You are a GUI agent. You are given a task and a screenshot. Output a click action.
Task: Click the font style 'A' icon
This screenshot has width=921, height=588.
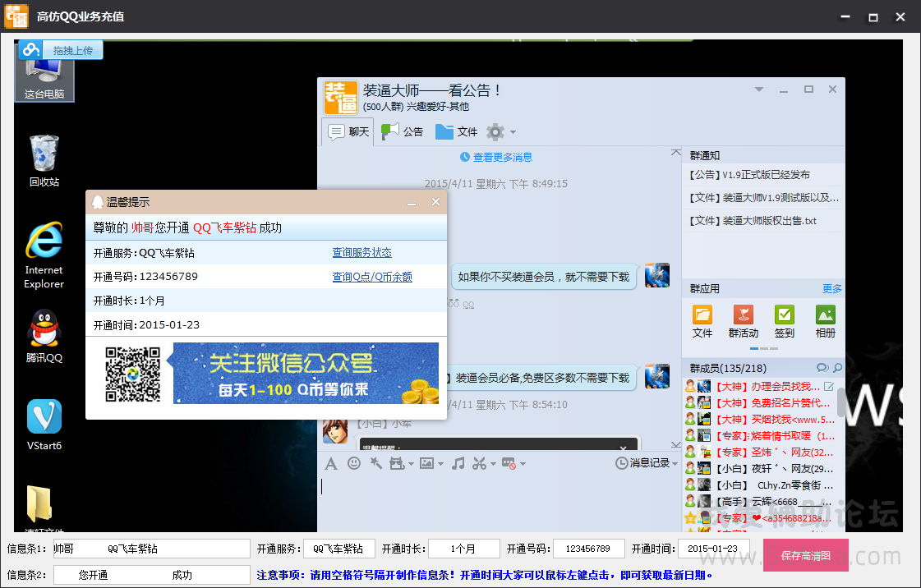click(330, 463)
